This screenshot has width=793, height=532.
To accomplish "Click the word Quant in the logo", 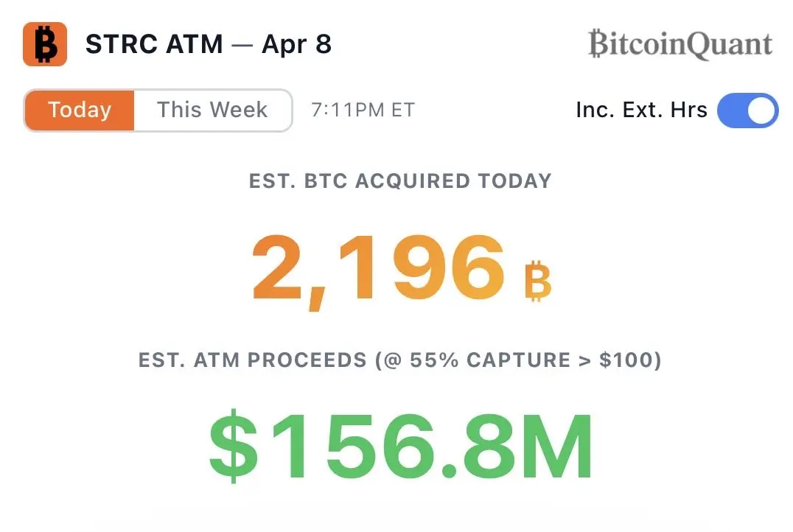I will pos(724,44).
